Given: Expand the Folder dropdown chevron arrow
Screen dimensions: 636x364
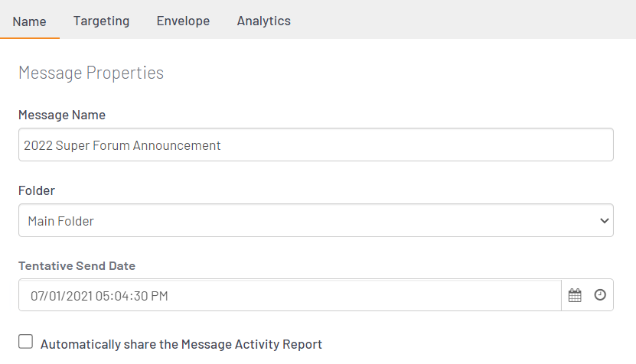Looking at the screenshot, I should 605,221.
